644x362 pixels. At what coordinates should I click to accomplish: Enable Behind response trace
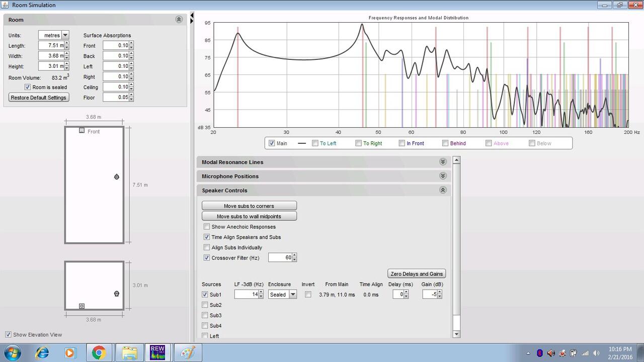445,143
